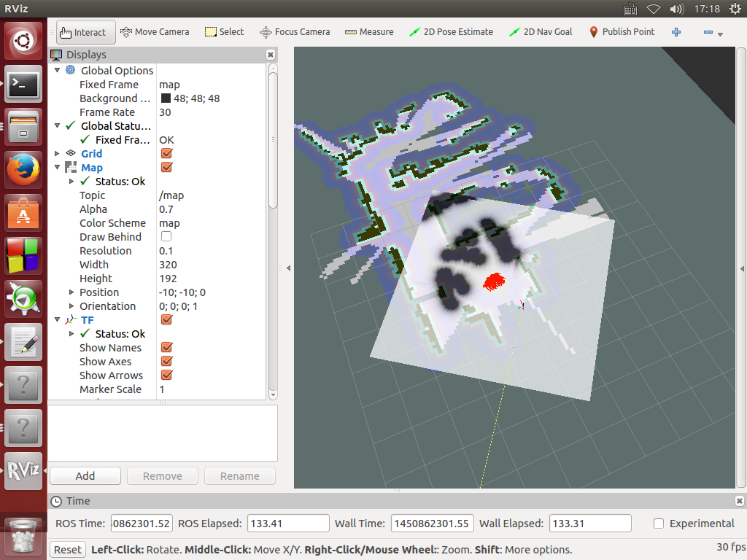Image resolution: width=747 pixels, height=560 pixels.
Task: Select the 2D Pose Estimate tool
Action: click(x=451, y=32)
